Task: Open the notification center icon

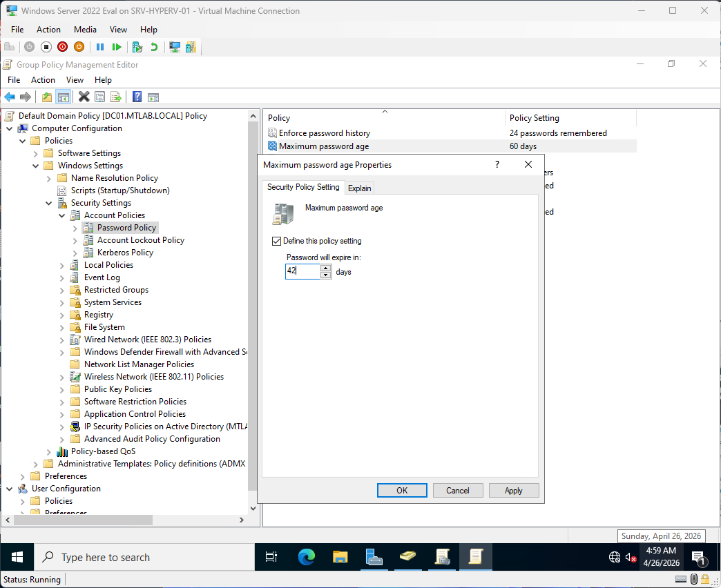Action: pos(699,558)
